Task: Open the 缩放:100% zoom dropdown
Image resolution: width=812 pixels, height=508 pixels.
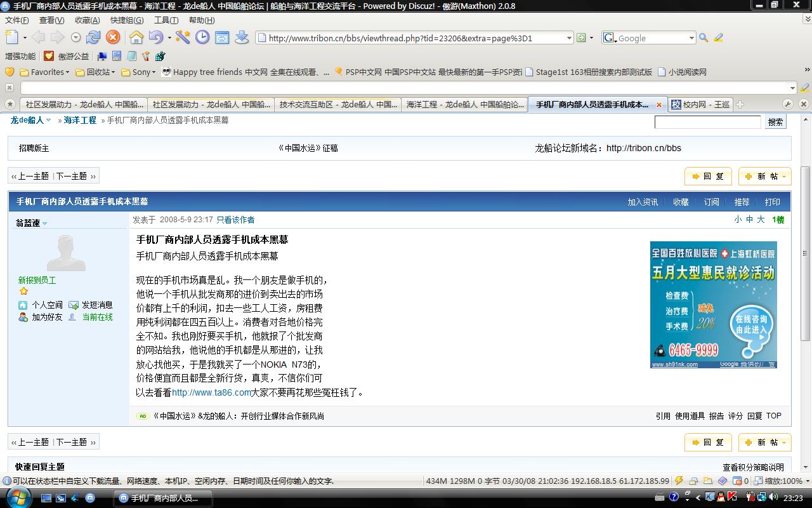Action: [806, 481]
